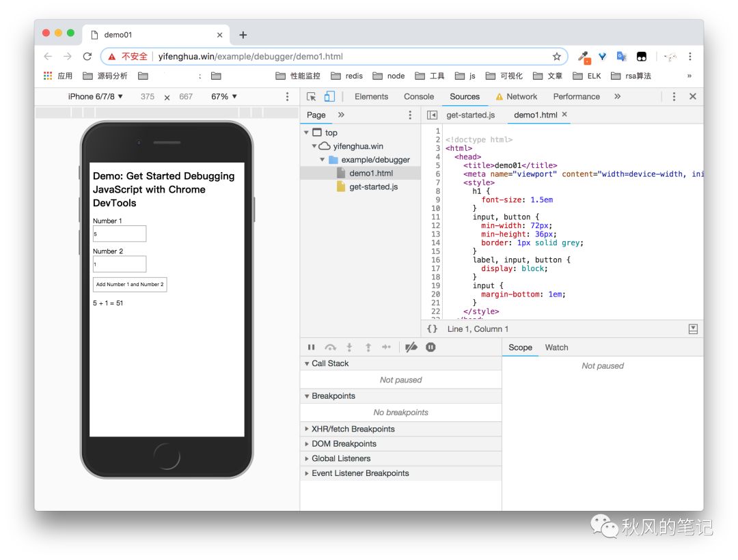This screenshot has width=738, height=560.
Task: Switch to the Console tab
Action: click(x=419, y=96)
